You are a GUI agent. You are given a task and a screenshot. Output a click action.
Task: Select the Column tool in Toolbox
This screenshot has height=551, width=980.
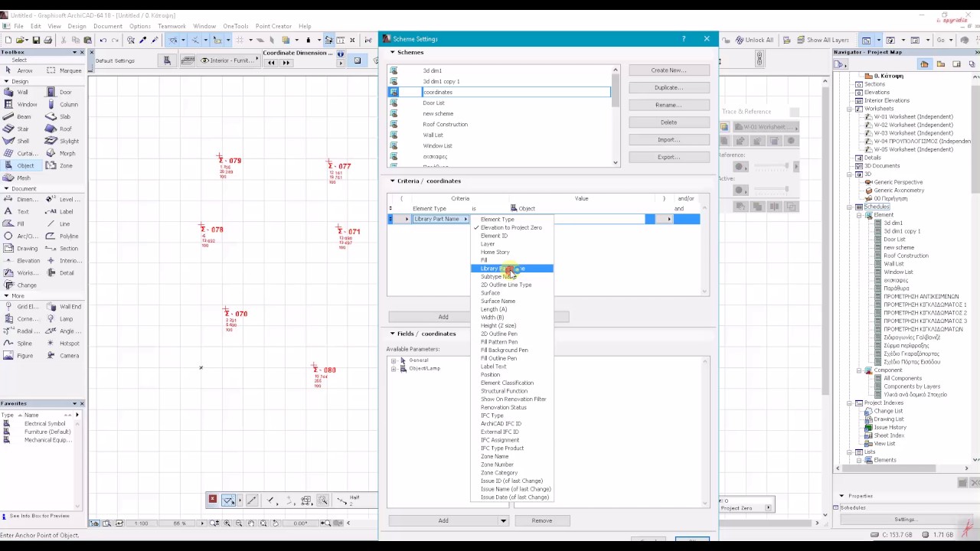point(63,104)
